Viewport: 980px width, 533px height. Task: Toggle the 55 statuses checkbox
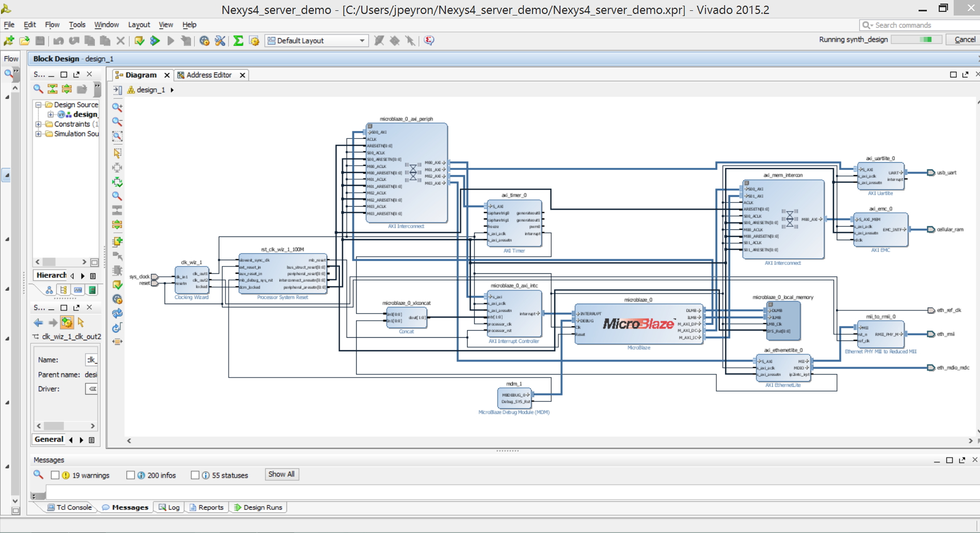[195, 475]
